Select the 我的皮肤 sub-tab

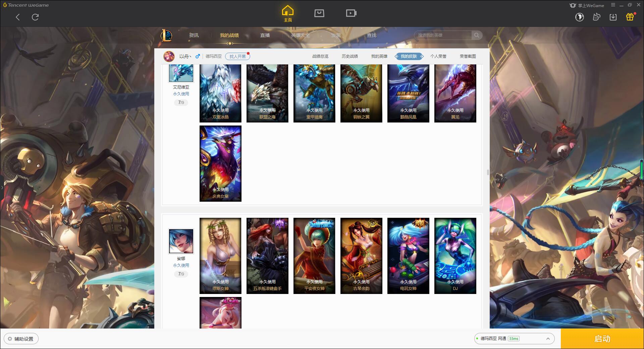point(409,56)
